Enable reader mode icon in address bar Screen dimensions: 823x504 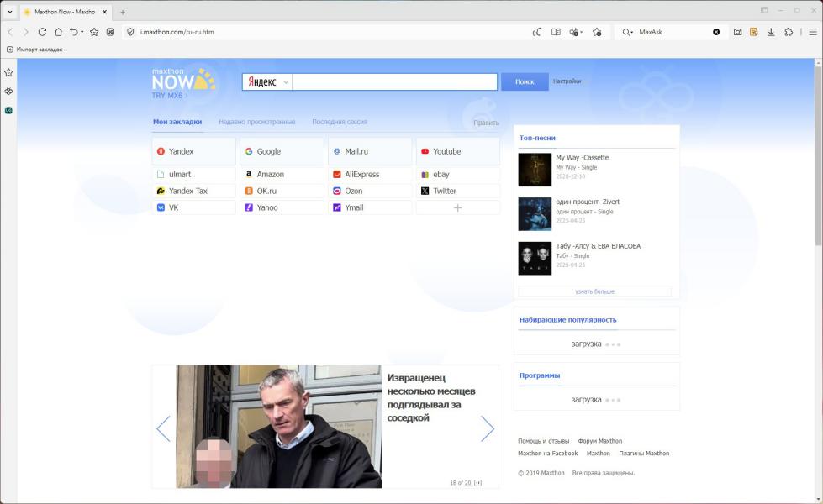(x=556, y=32)
